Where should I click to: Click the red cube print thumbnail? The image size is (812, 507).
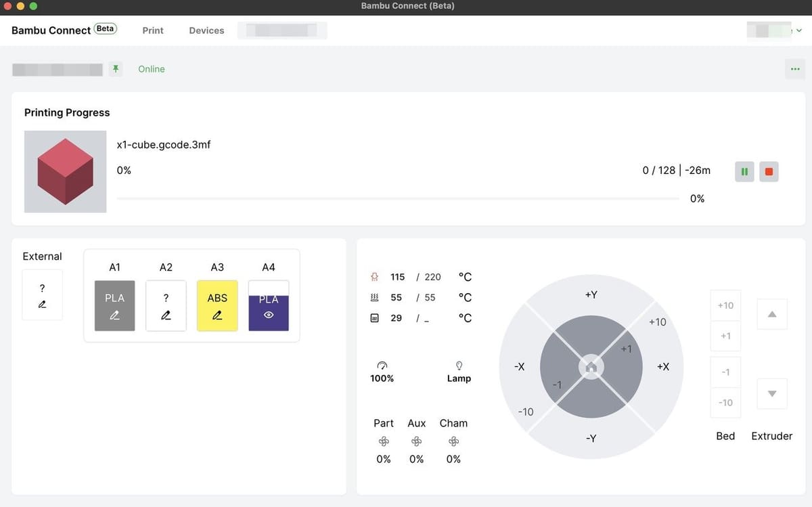[x=65, y=171]
